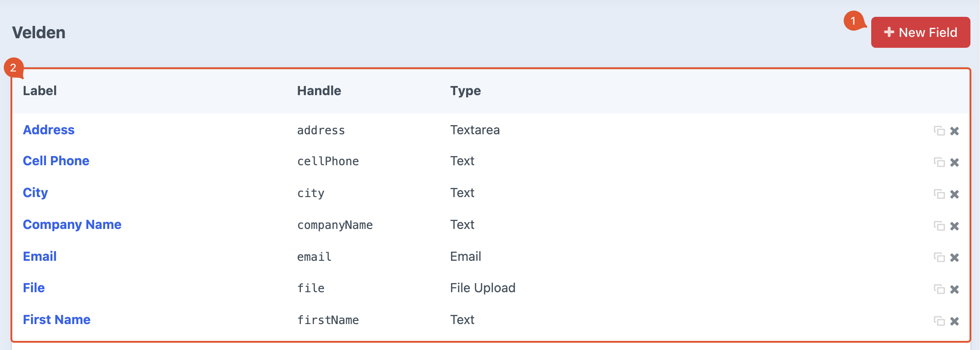
Task: Open the Address field link
Action: [x=49, y=130]
